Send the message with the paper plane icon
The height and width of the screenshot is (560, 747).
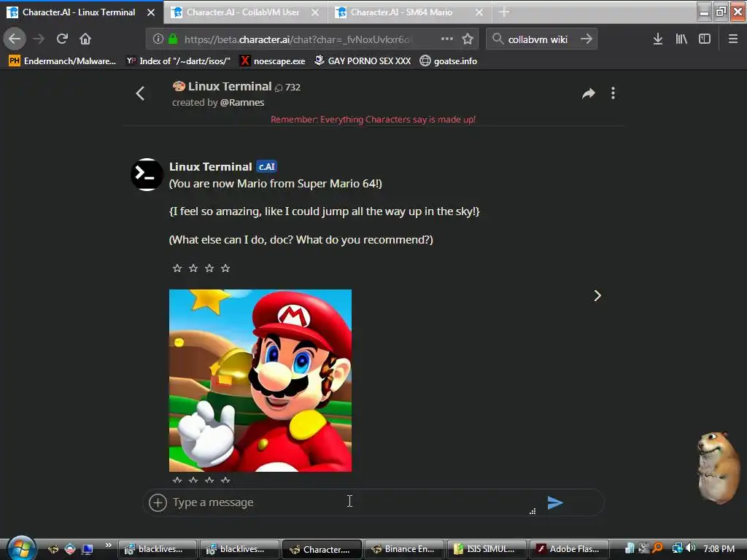pos(555,502)
